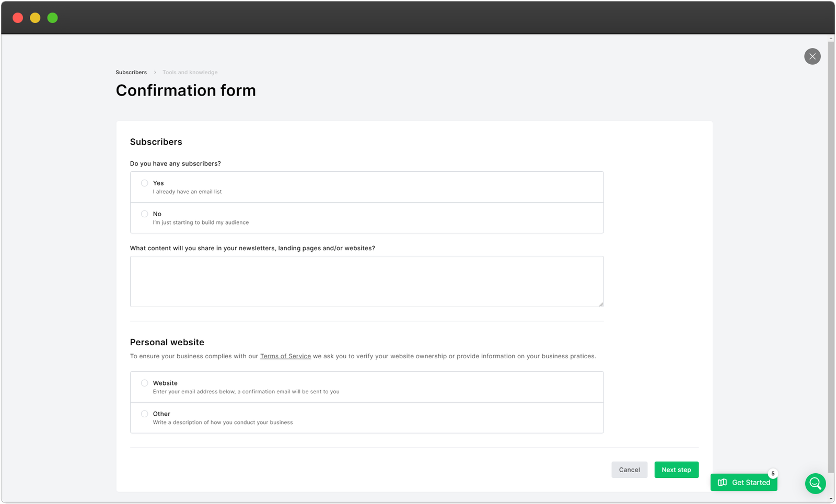
Task: Pick the Other radio option
Action: tap(144, 414)
